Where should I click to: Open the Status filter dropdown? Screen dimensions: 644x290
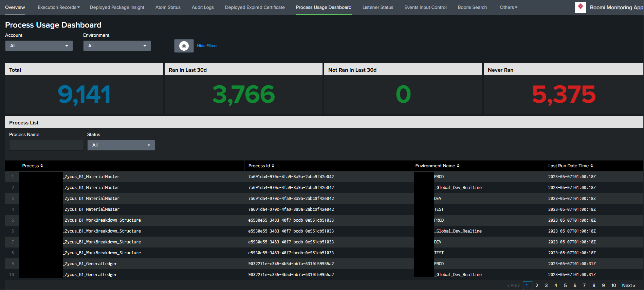coord(121,145)
